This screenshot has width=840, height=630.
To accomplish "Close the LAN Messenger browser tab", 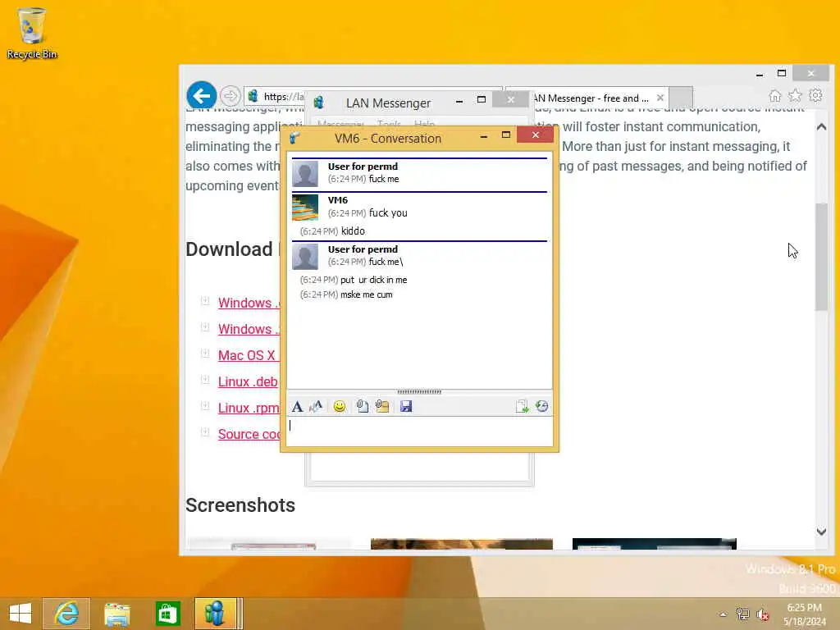I will (x=660, y=98).
